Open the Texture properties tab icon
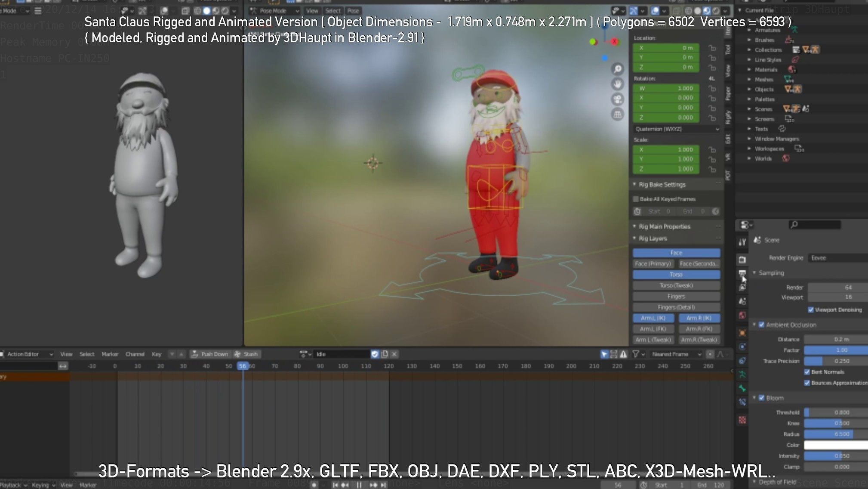The width and height of the screenshot is (868, 489). pyautogui.click(x=742, y=420)
